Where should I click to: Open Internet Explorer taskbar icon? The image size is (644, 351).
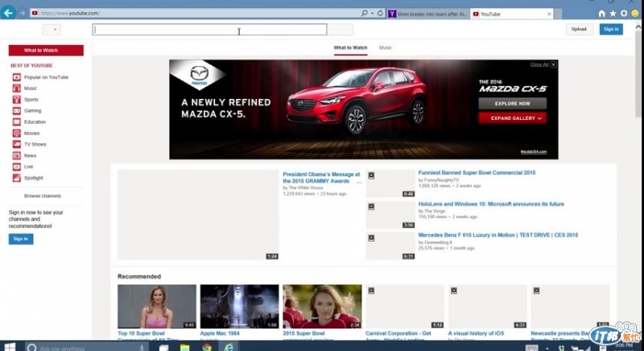[x=229, y=347]
